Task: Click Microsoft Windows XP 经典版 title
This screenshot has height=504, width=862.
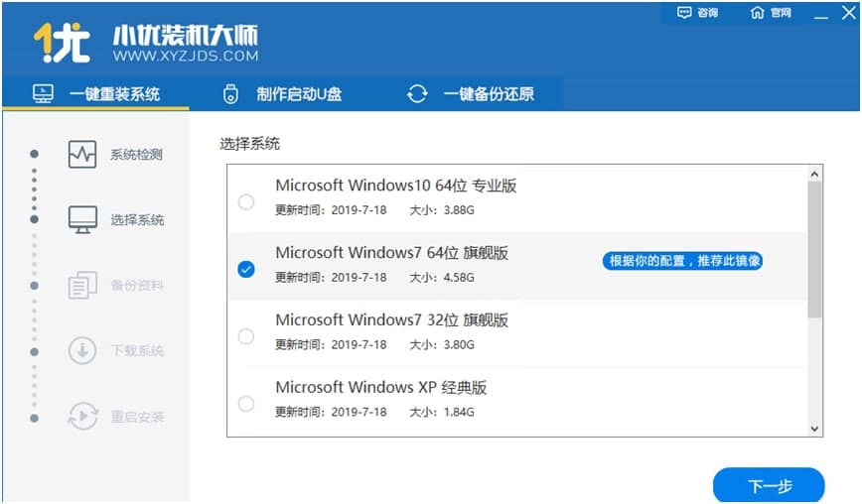Action: [381, 387]
